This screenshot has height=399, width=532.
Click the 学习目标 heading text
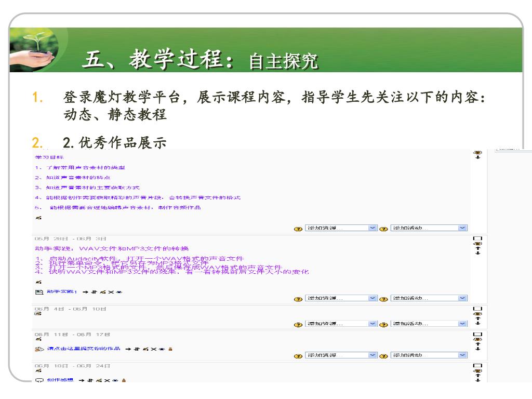[x=49, y=157]
